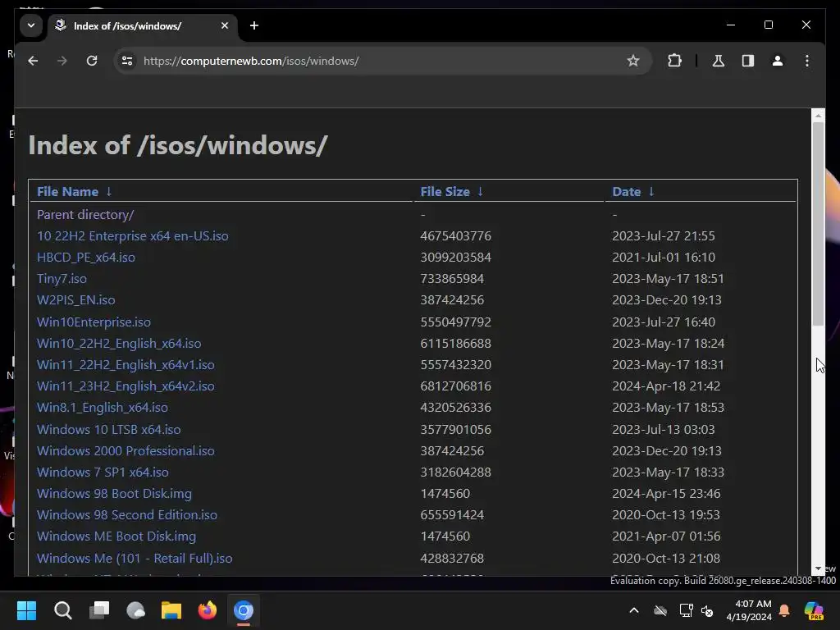Open the Chrome profile menu
The width and height of the screenshot is (840, 630).
[778, 61]
